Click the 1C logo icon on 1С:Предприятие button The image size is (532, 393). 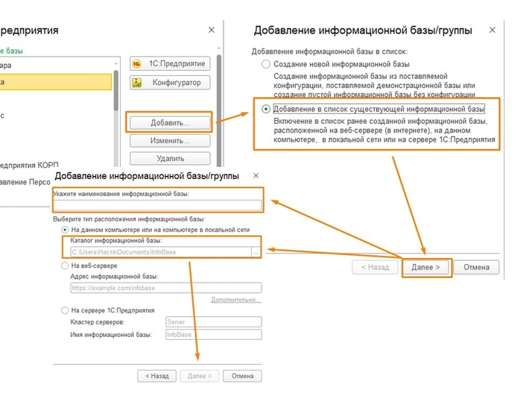(x=137, y=63)
